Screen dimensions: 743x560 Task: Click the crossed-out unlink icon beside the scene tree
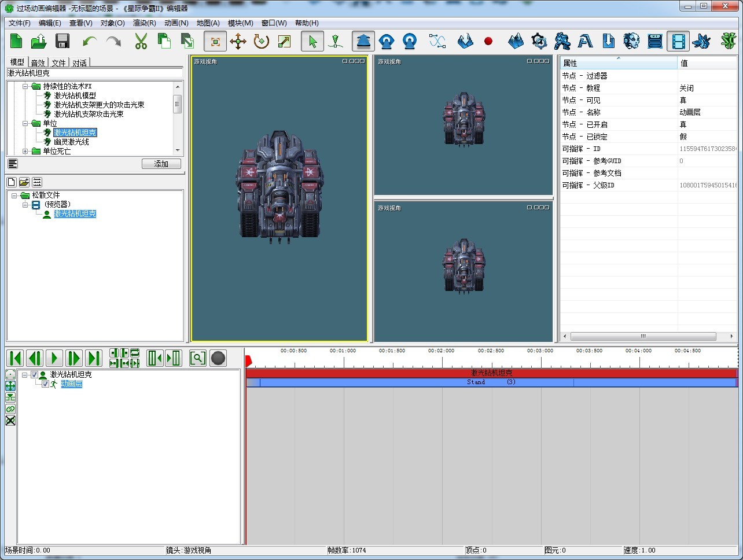coord(10,421)
